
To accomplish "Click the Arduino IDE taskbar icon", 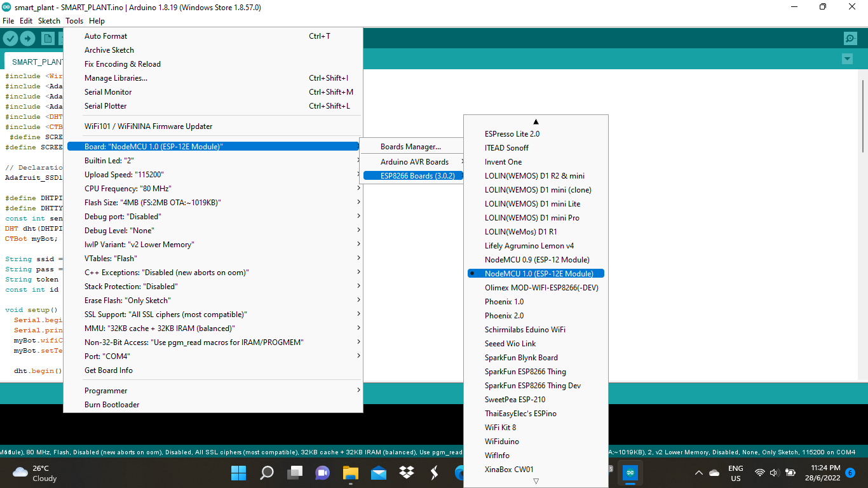I will coord(630,473).
